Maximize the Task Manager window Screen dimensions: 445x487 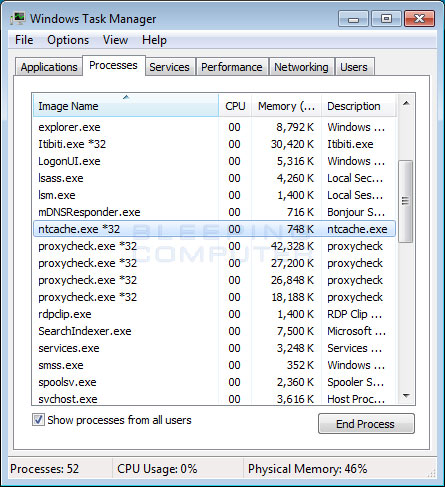[x=386, y=19]
